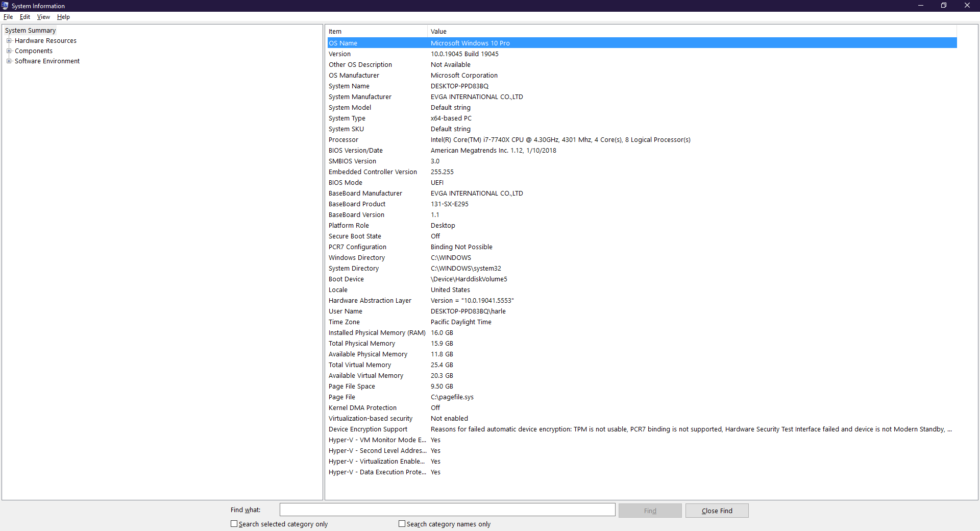The width and height of the screenshot is (980, 531).
Task: Select the Virtualization-based security row
Action: pos(642,419)
